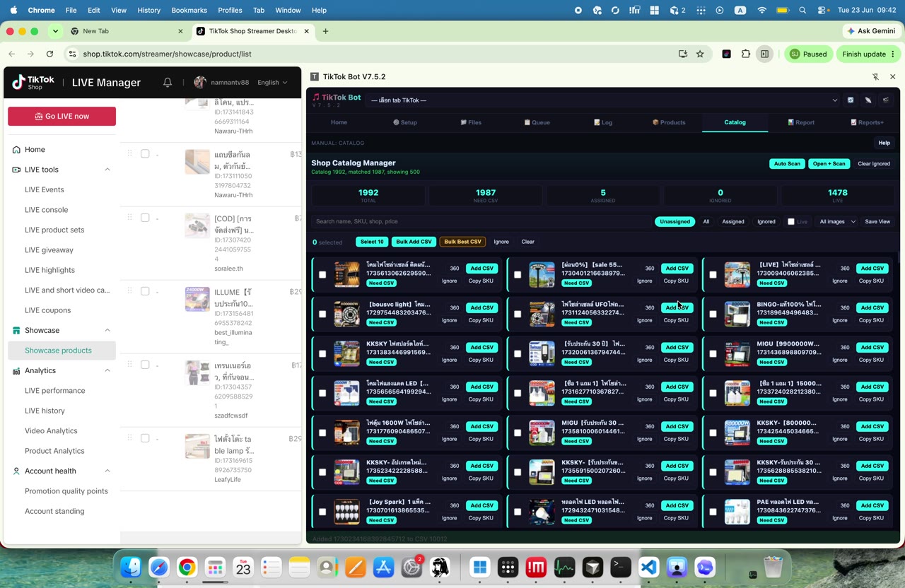
Task: Open the Finish update menu dots
Action: pos(893,54)
